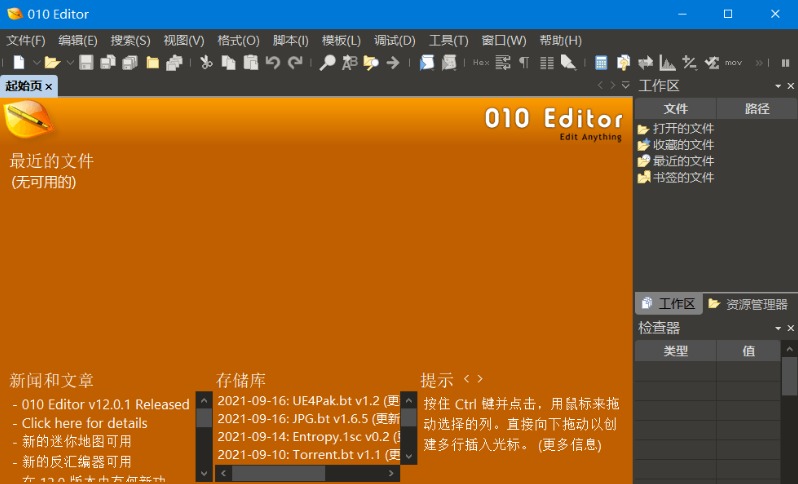Show the previous tip arrow
This screenshot has height=484, width=798.
pos(466,379)
